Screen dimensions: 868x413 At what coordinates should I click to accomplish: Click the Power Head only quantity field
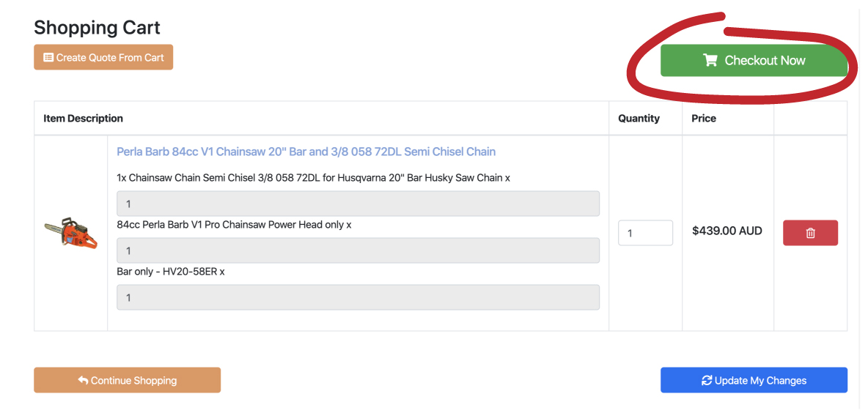point(358,250)
